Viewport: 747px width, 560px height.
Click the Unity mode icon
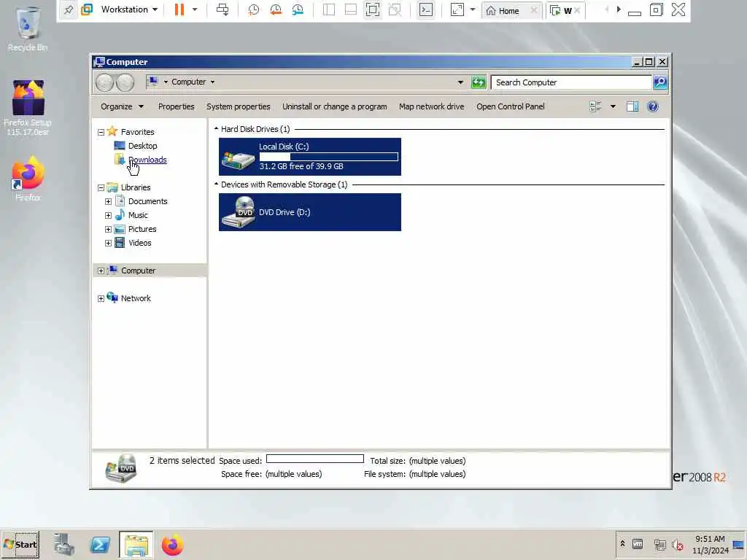point(395,9)
